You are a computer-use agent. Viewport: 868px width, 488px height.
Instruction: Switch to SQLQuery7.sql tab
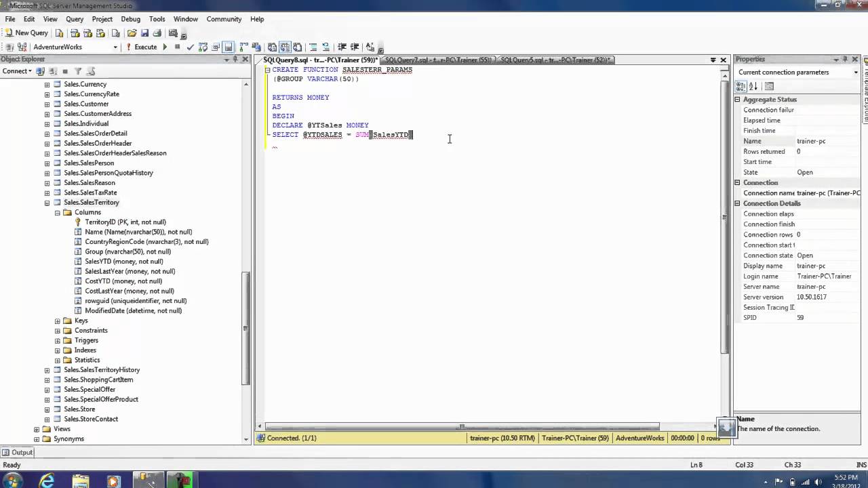(438, 60)
